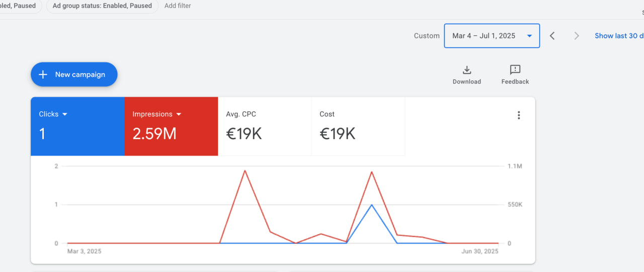Click the Ad group status filter chip
This screenshot has height=272, width=644.
click(x=102, y=6)
